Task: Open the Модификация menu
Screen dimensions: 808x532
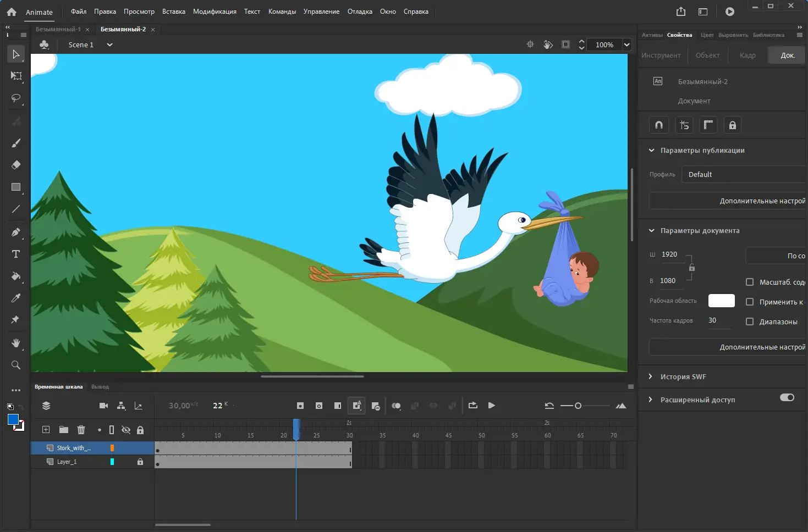Action: tap(215, 11)
